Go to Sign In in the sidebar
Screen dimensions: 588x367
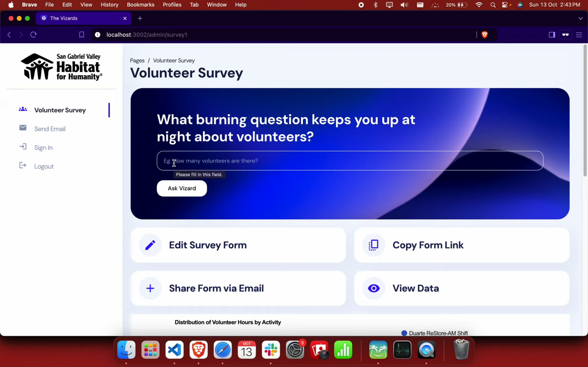43,148
